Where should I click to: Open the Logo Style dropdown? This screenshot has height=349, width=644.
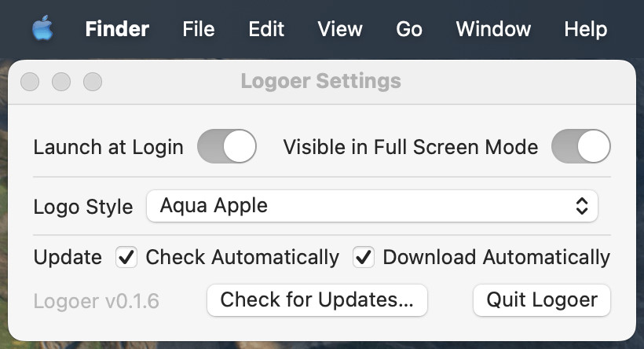pos(372,206)
